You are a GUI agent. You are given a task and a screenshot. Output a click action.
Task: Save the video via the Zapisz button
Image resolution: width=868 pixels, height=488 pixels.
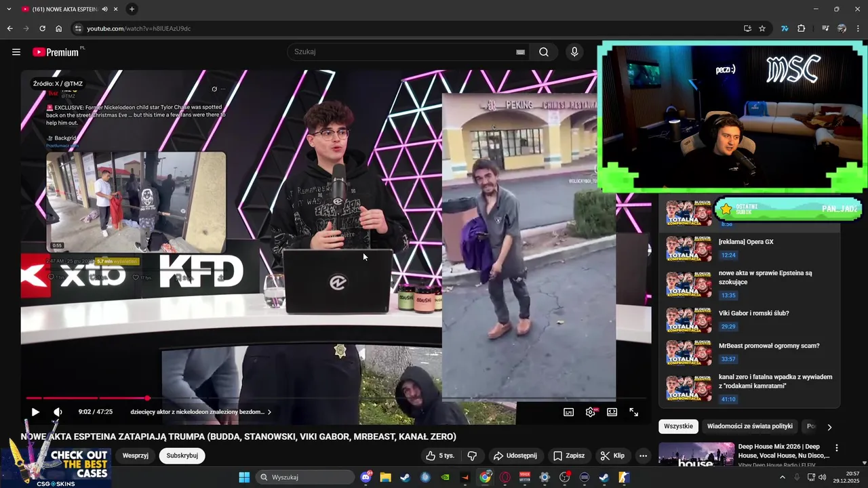(x=569, y=455)
